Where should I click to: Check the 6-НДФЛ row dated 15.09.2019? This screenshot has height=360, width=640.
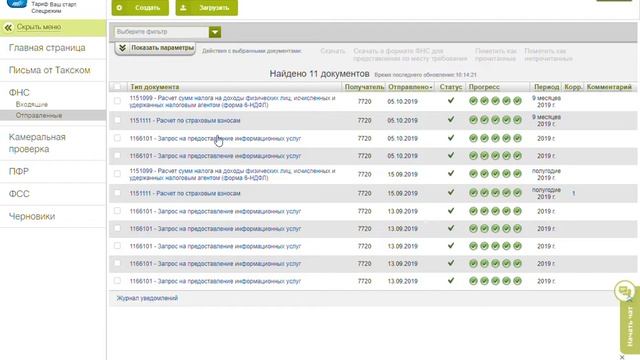click(x=117, y=174)
